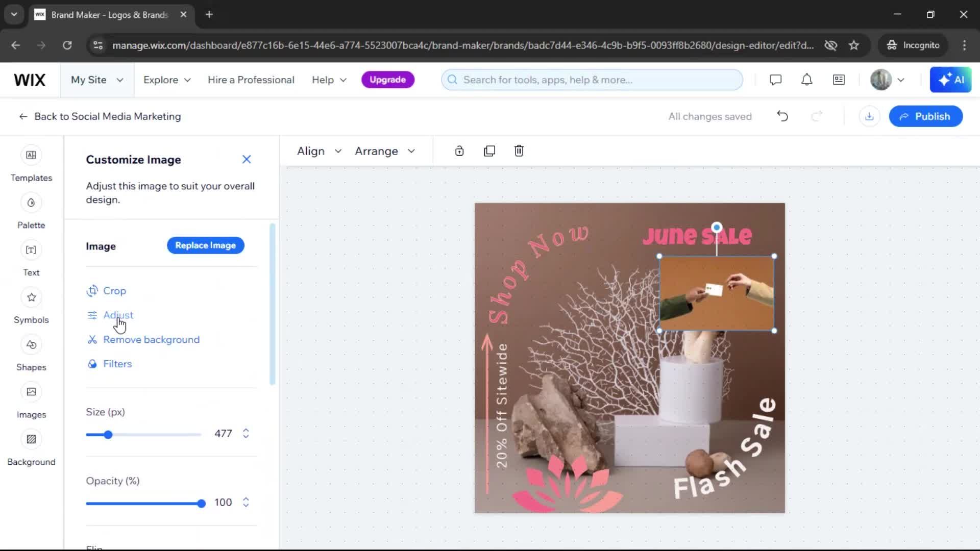Open the Text panel icon
This screenshot has height=551, width=980.
(31, 250)
